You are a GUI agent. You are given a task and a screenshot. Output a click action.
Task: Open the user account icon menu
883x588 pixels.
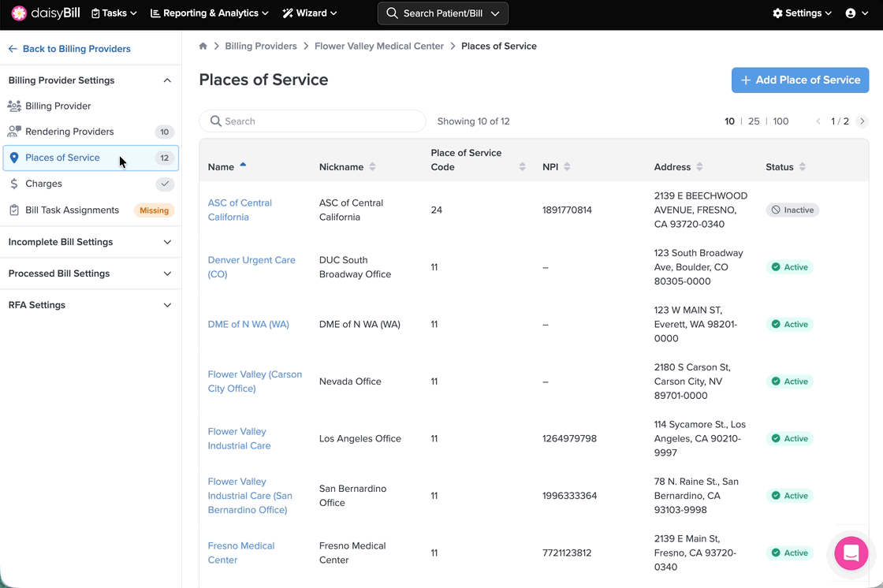[855, 13]
